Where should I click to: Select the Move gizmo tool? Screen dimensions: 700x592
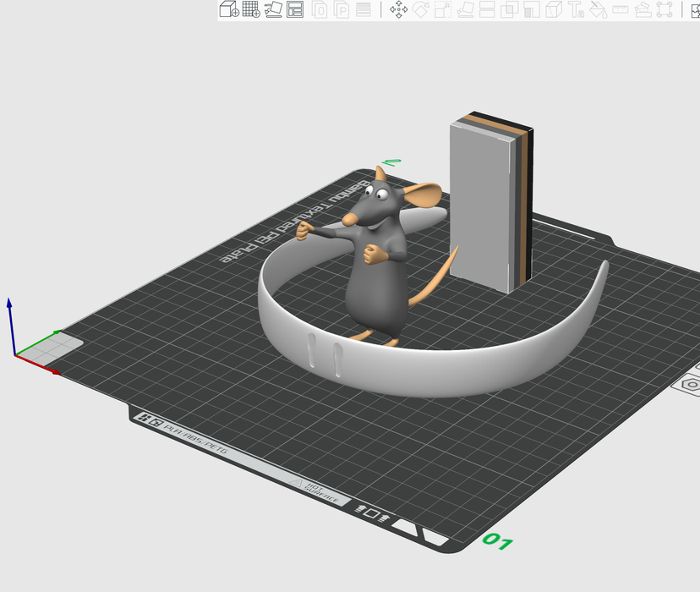click(x=399, y=10)
